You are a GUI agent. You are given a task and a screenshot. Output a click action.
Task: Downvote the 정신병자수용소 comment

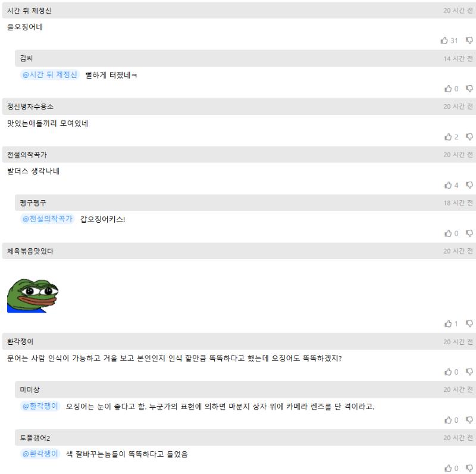pos(469,137)
